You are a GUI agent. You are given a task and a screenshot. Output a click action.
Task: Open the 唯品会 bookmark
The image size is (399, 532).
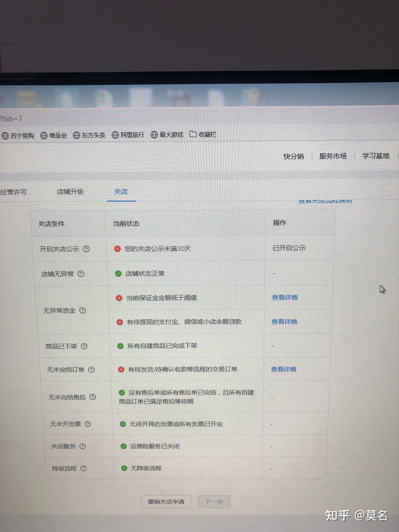tap(53, 135)
